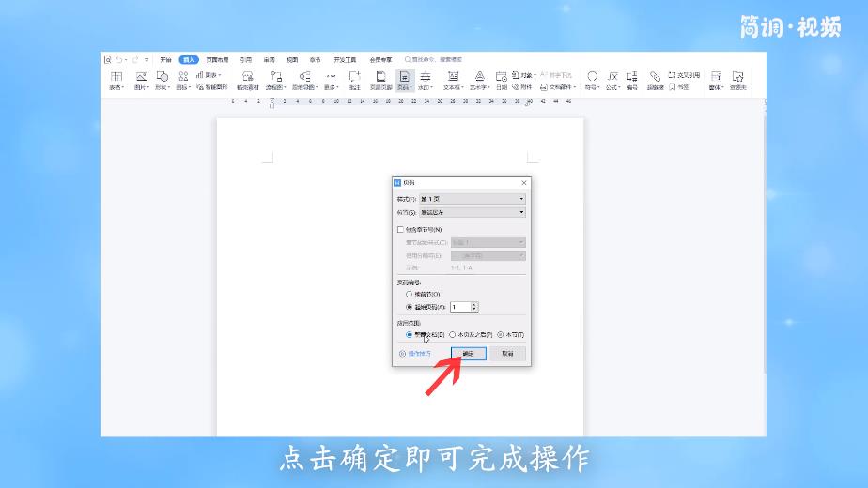Click the 表格 (Table) icon in ribbon
The image size is (868, 488).
116,79
